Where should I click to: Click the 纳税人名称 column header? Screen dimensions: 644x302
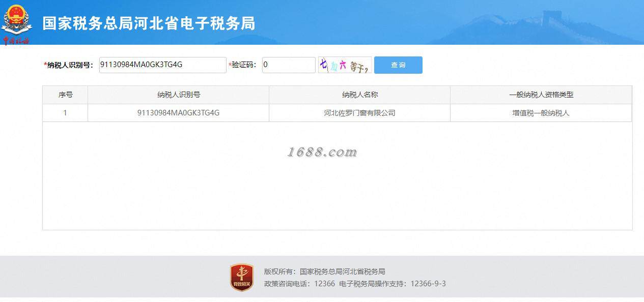click(359, 95)
